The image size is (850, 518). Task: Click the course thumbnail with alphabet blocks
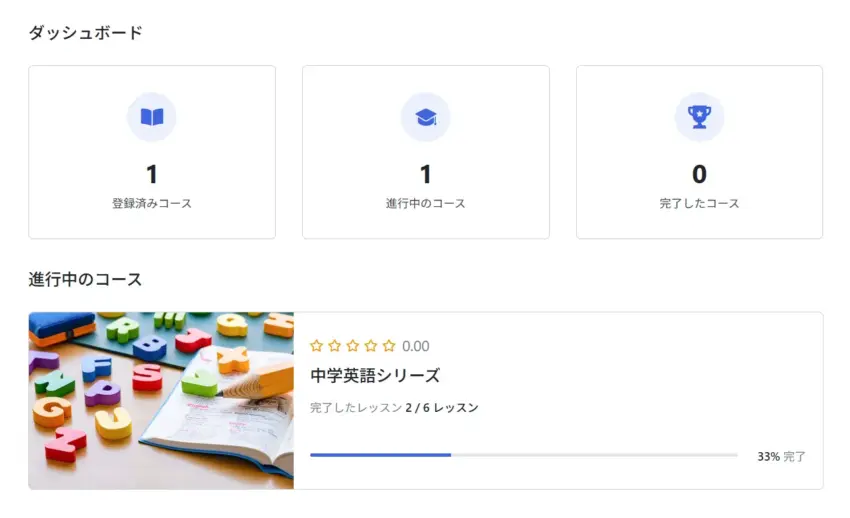[x=161, y=400]
